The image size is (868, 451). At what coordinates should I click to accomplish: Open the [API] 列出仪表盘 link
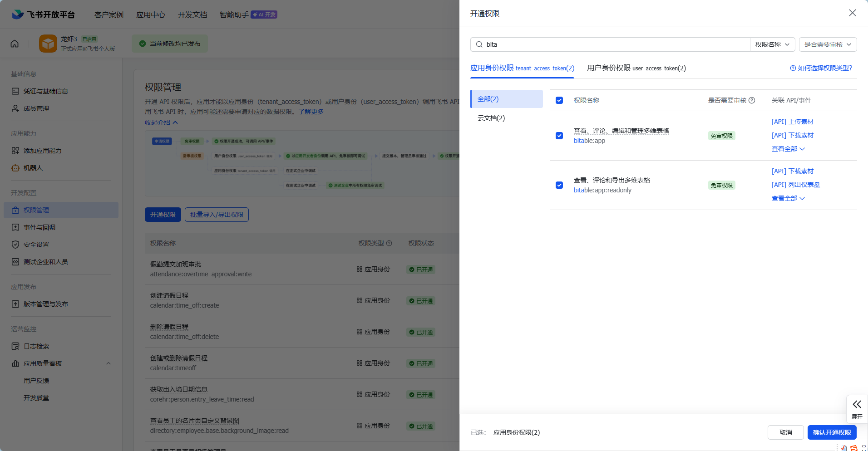796,185
